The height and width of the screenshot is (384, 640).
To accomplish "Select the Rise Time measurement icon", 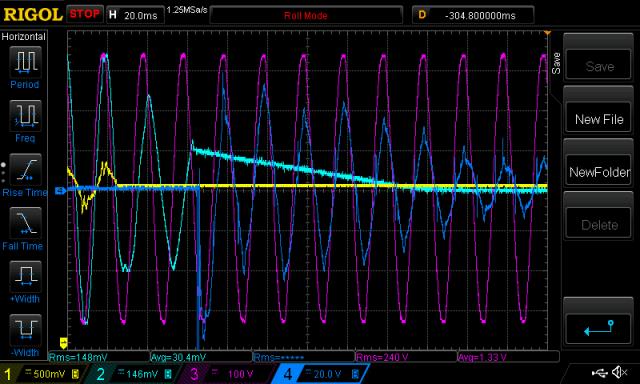I will click(25, 169).
